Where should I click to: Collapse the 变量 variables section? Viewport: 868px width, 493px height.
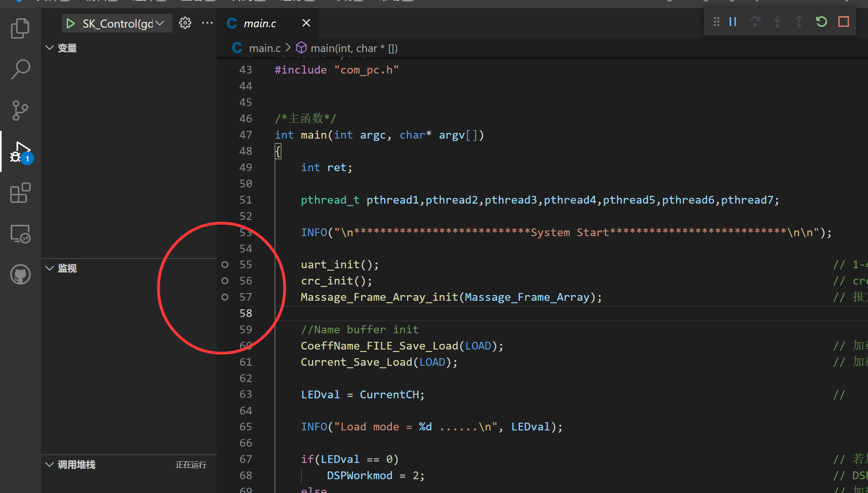[x=50, y=48]
